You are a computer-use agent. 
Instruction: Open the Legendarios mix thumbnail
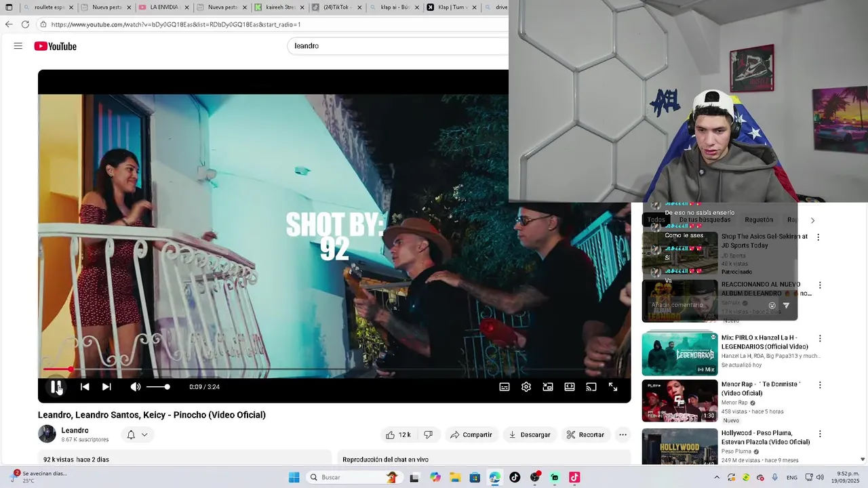point(679,354)
